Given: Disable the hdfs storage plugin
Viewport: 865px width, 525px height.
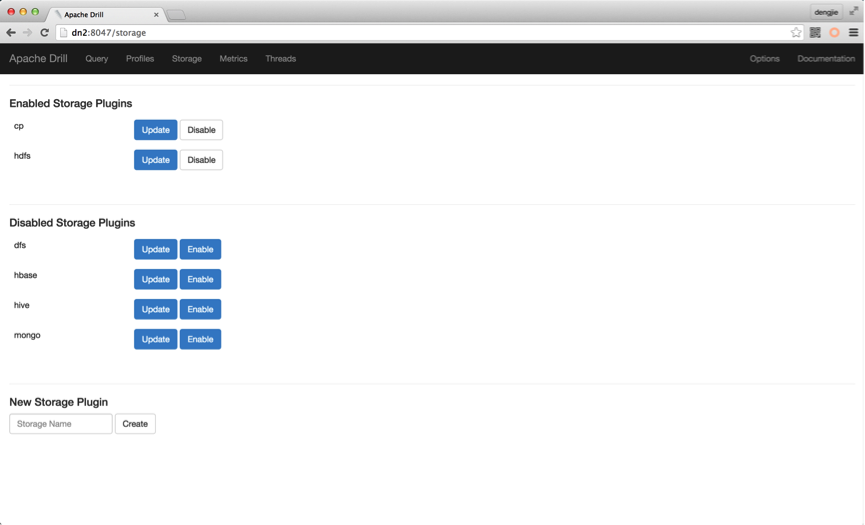Looking at the screenshot, I should click(201, 160).
